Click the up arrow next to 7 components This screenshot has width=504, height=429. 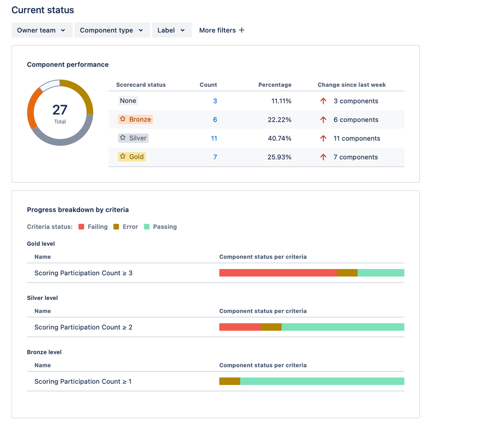click(x=323, y=157)
